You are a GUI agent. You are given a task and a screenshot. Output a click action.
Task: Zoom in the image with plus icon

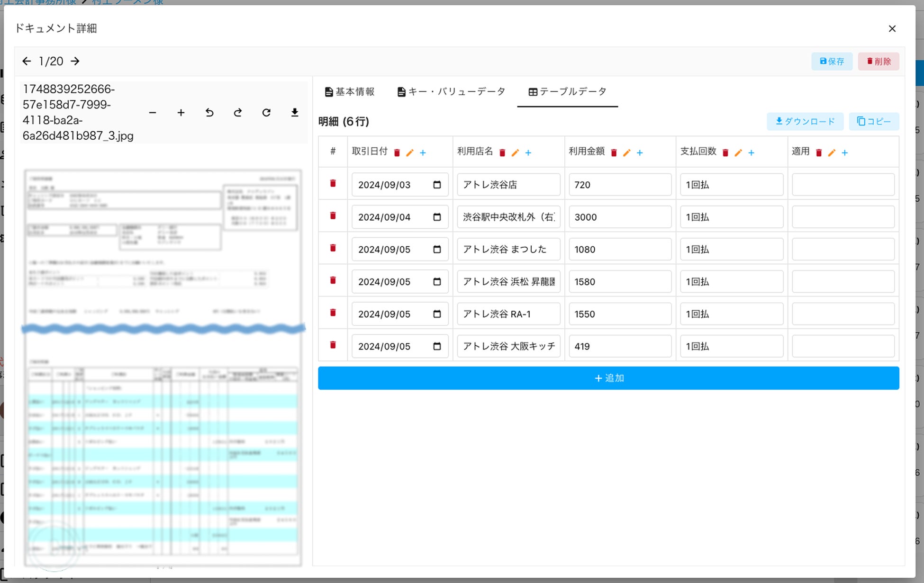point(181,113)
